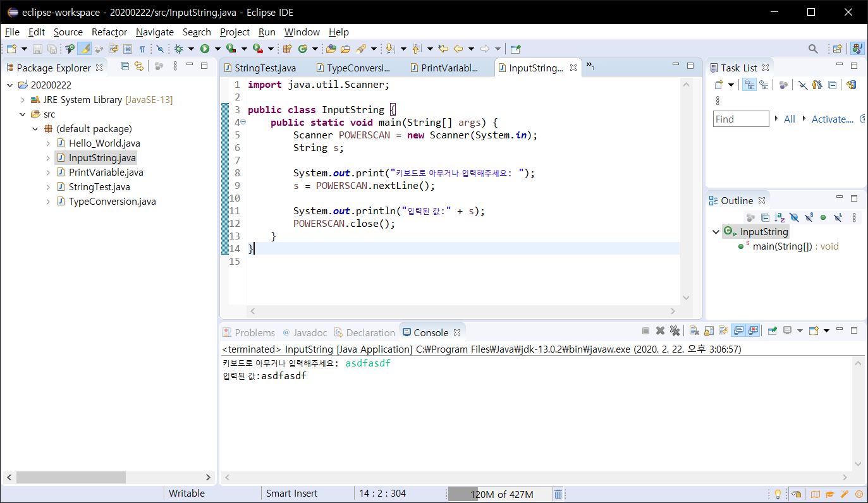This screenshot has width=868, height=503.
Task: Click the Skip All Breakpoints icon
Action: point(161,49)
